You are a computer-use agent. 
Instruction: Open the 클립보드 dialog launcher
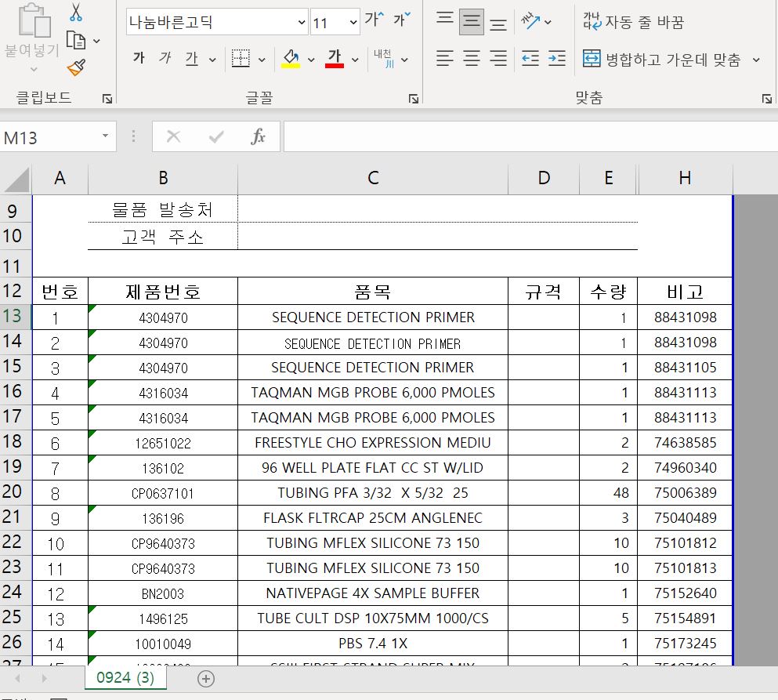[107, 99]
